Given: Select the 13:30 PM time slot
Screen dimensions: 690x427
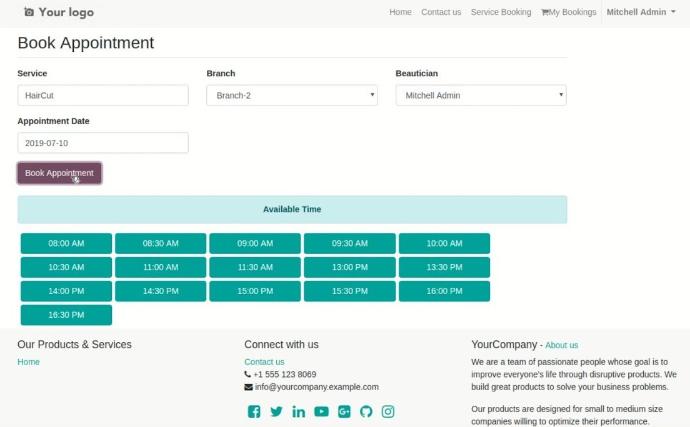Looking at the screenshot, I should pyautogui.click(x=444, y=267).
